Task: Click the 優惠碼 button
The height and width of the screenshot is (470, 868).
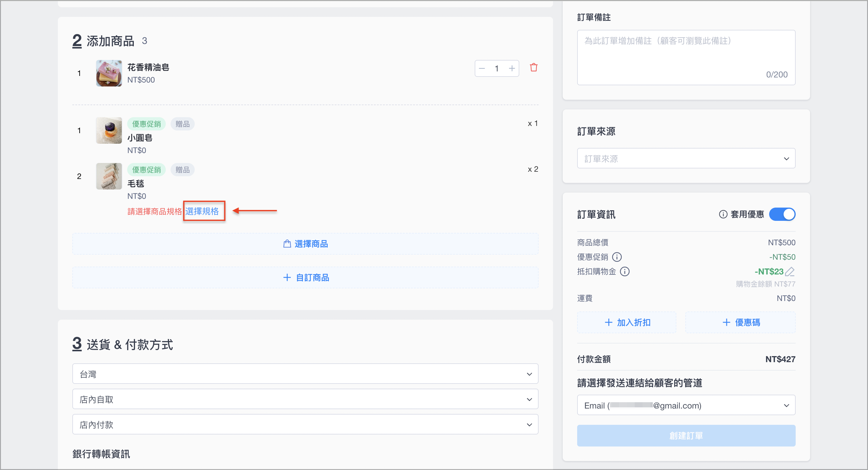Action: pos(740,322)
